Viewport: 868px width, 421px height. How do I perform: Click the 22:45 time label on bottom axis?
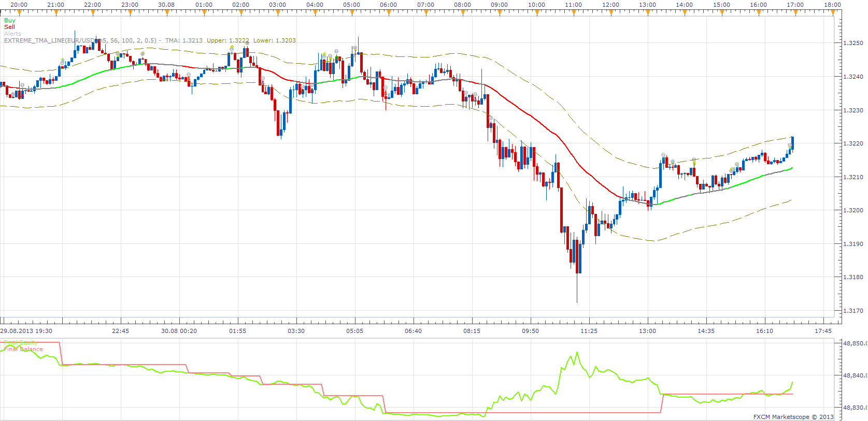120,331
